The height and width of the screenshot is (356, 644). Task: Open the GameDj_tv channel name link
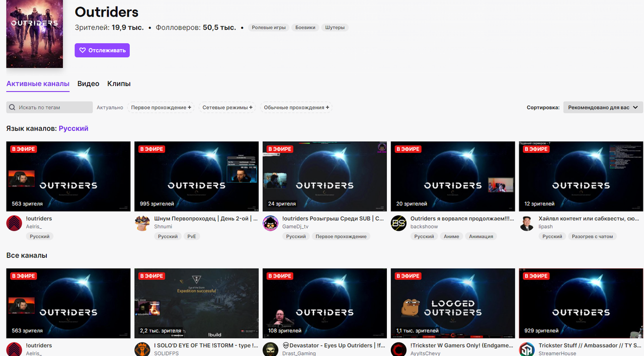click(295, 227)
